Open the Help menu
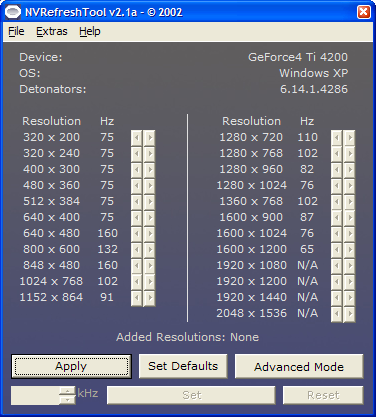This screenshot has height=417, width=376. [x=90, y=31]
